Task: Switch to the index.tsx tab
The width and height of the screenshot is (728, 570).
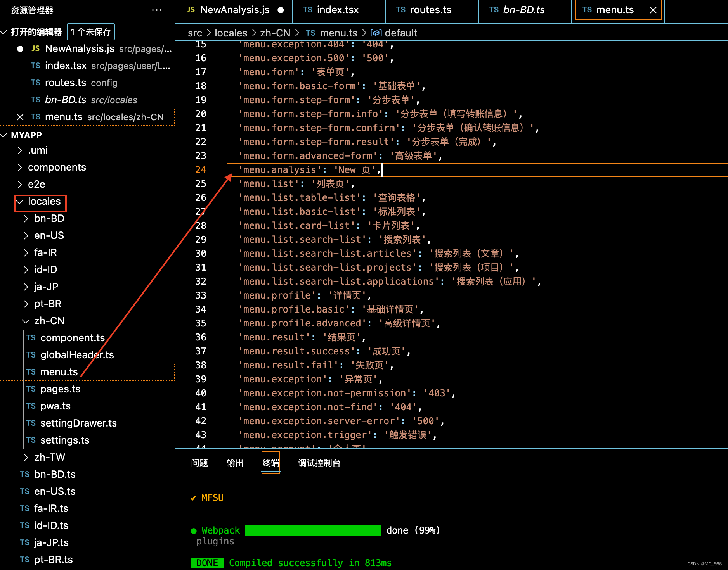Action: (x=338, y=10)
